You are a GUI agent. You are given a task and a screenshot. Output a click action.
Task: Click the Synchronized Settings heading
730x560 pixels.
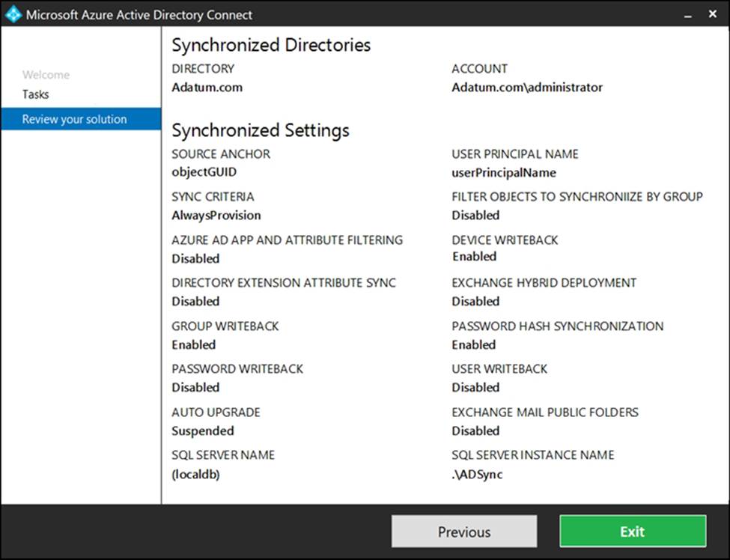(261, 130)
